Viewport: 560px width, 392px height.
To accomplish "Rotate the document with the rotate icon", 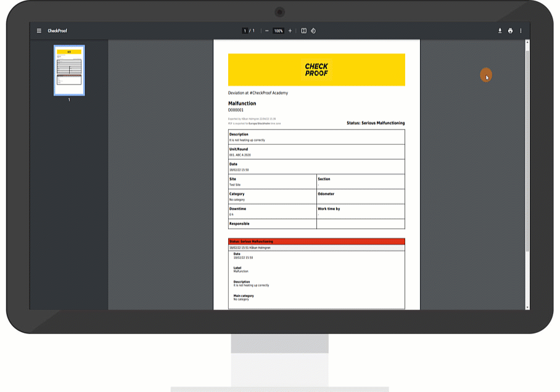I will pos(313,31).
